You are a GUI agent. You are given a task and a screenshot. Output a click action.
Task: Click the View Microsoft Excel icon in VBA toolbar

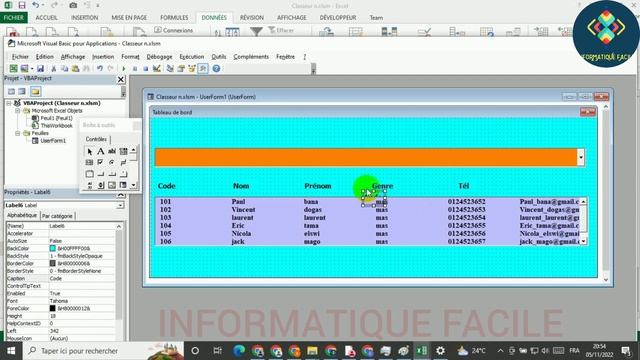click(13, 69)
